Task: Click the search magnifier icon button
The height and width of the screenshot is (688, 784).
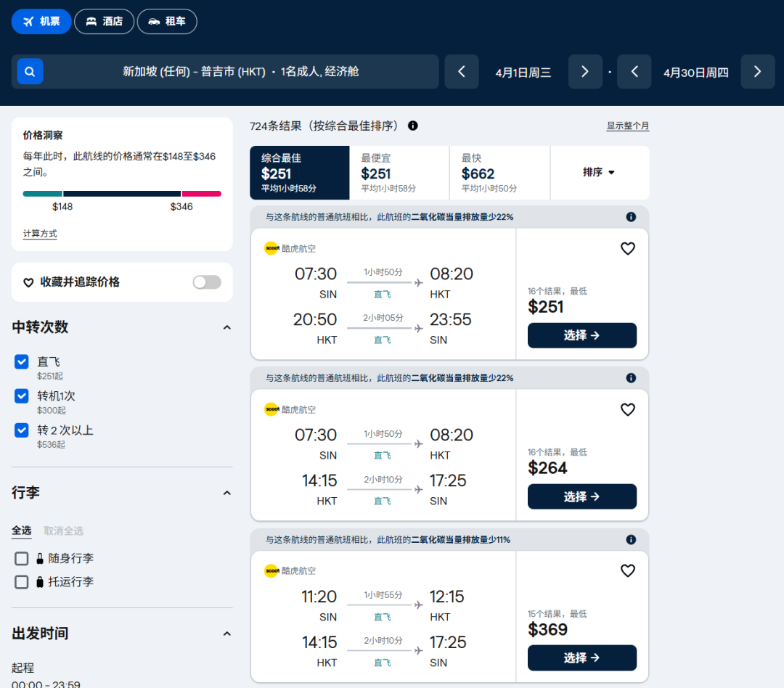Action: tap(30, 72)
